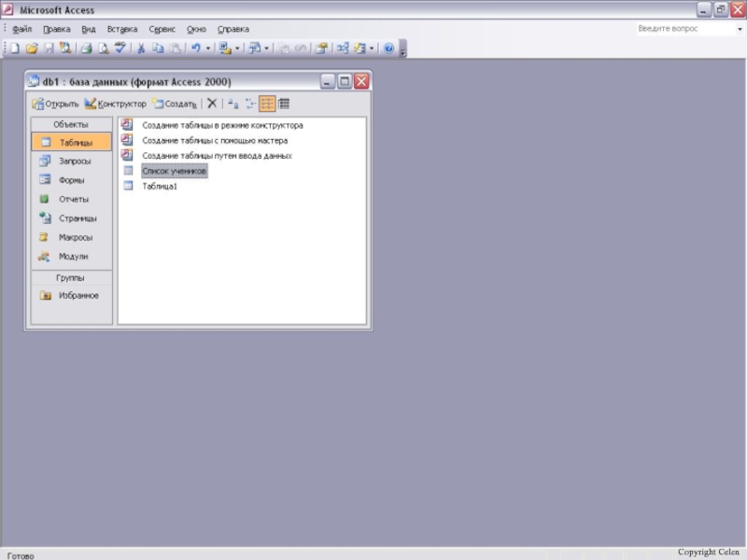The width and height of the screenshot is (747, 560).
Task: Switch to the list view mode
Action: [267, 104]
